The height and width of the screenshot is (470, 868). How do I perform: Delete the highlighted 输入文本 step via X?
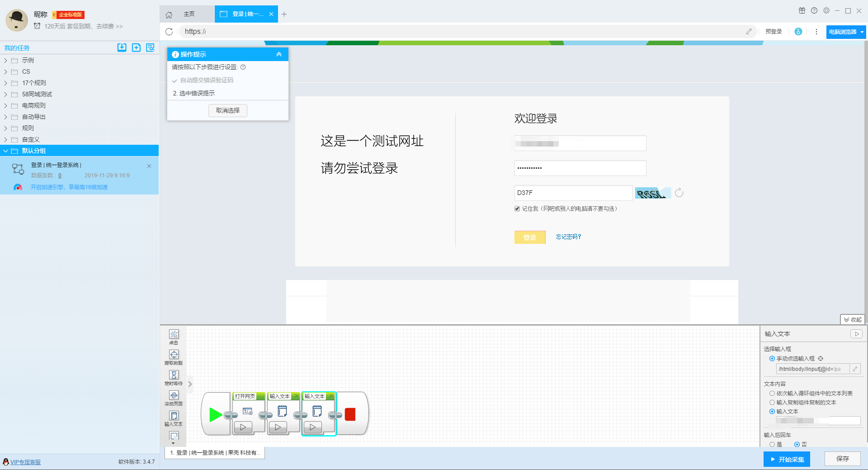(331, 396)
